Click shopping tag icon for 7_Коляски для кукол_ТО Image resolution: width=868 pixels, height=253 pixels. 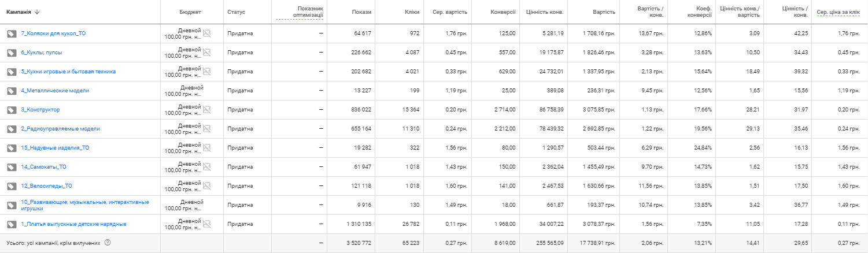(x=10, y=34)
